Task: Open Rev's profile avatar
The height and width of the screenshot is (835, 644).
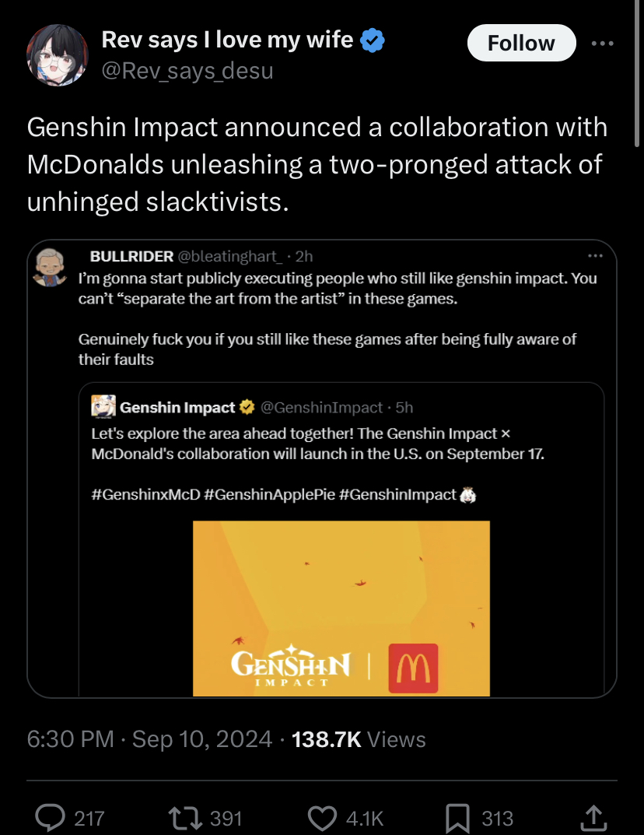Action: tap(57, 54)
